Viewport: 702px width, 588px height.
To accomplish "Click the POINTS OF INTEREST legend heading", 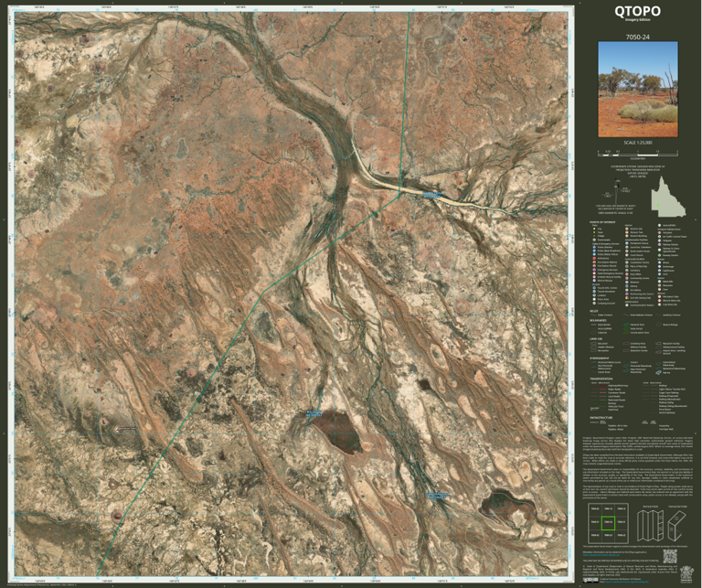I will coord(602,222).
